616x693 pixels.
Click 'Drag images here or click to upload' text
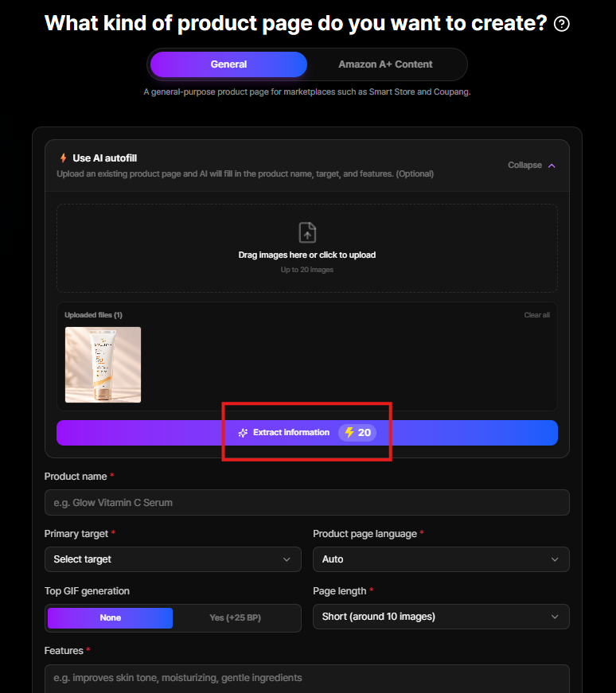click(x=307, y=255)
